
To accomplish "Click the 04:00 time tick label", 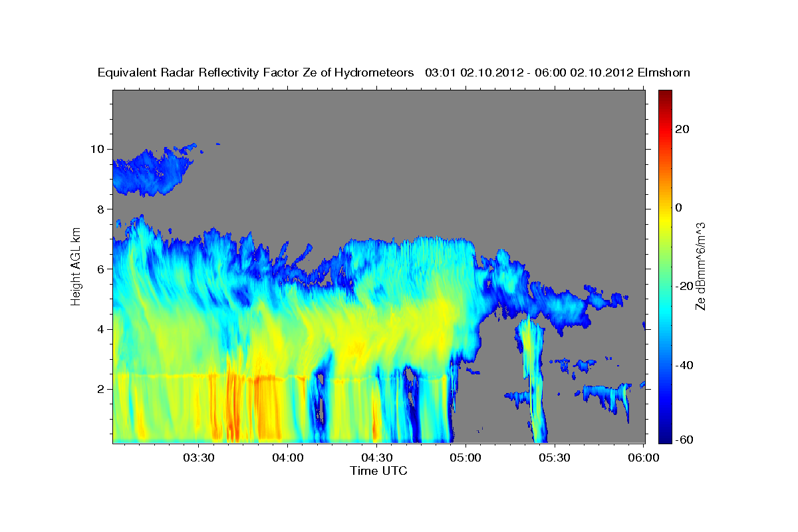I will click(x=287, y=458).
